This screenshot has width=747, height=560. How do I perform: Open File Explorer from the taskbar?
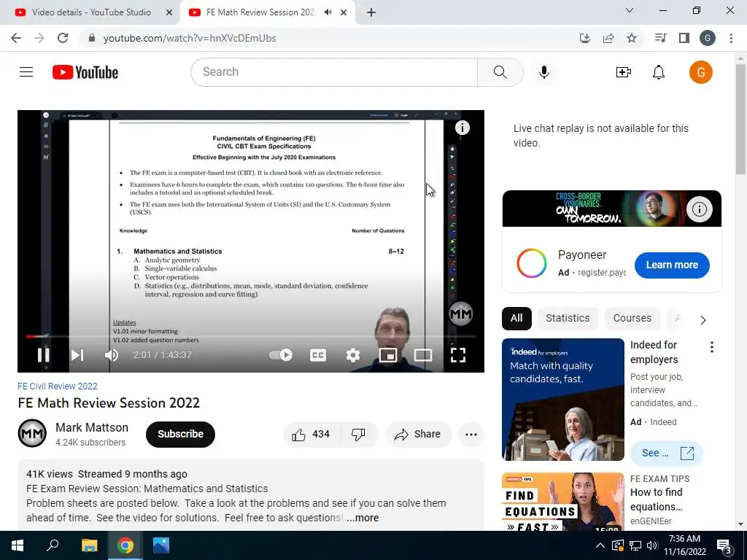pyautogui.click(x=89, y=545)
